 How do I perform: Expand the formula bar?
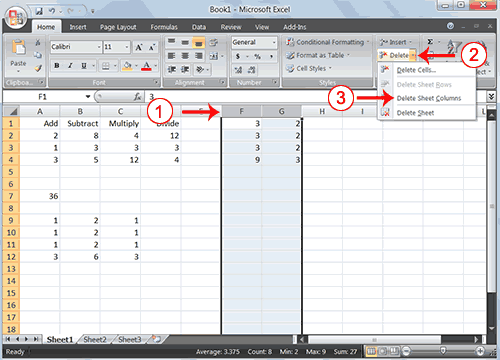click(x=491, y=97)
